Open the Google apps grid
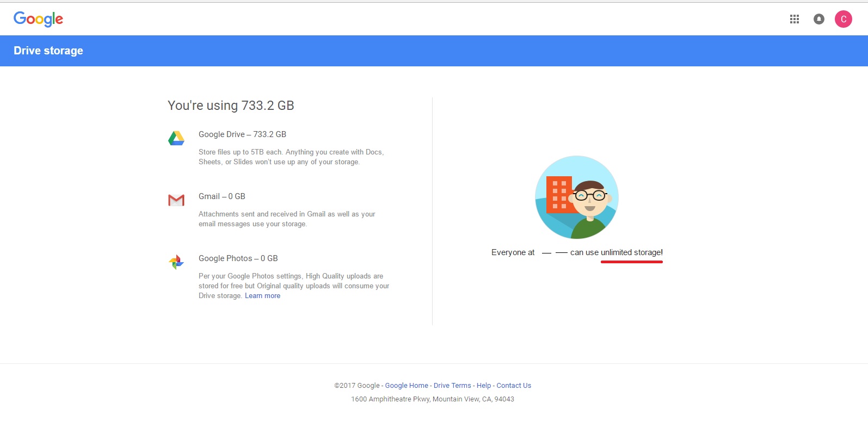The height and width of the screenshot is (427, 868). tap(795, 19)
